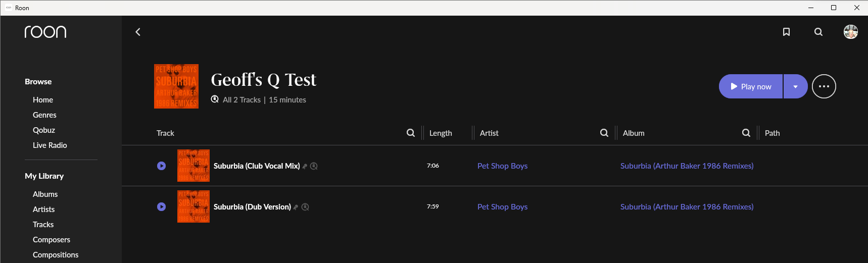Open the bookmarks icon
Screen dimensions: 868x263
(x=786, y=32)
